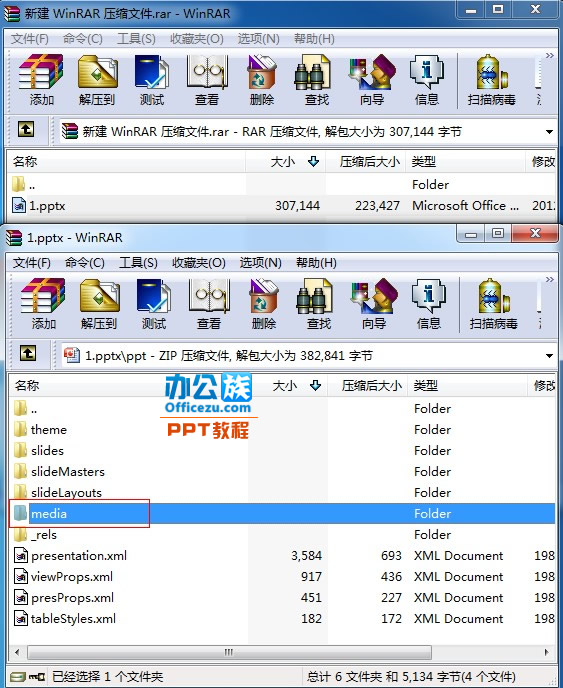
Task: Sort by 压缩后大小 column in 1.pptx window
Action: (368, 385)
